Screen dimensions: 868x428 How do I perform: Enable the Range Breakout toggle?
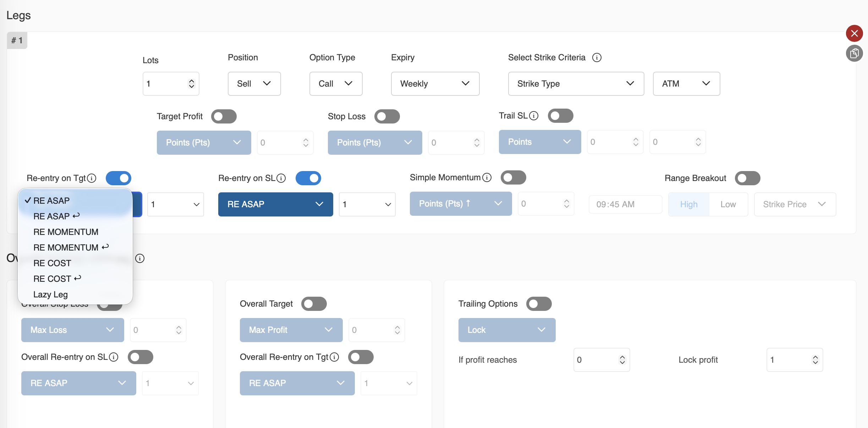747,178
